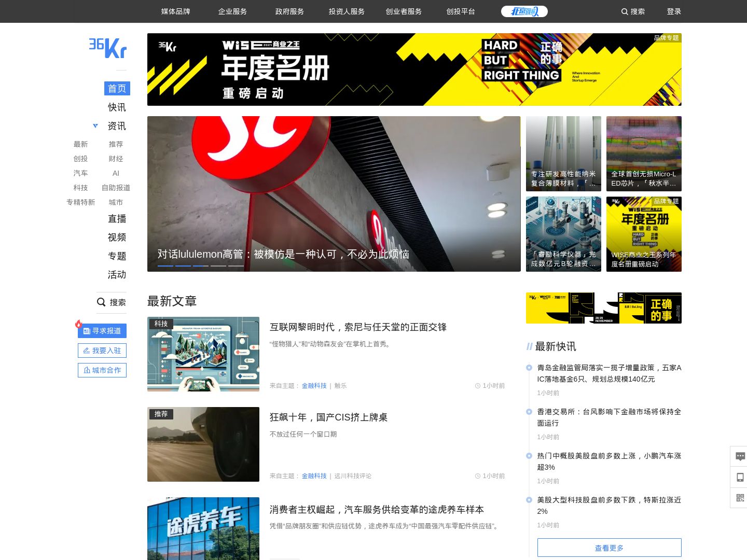The image size is (747, 560).
Task: Open 政府服务 menu
Action: pyautogui.click(x=290, y=11)
